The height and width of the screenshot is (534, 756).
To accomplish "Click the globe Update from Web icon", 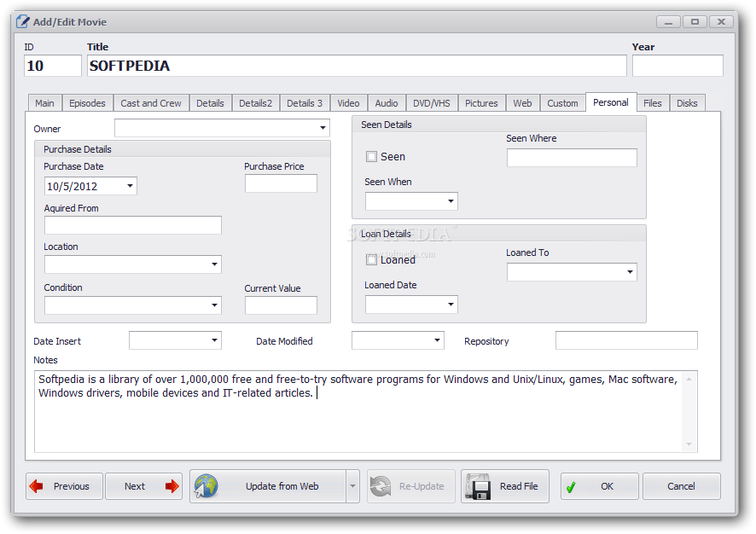I will tap(206, 486).
